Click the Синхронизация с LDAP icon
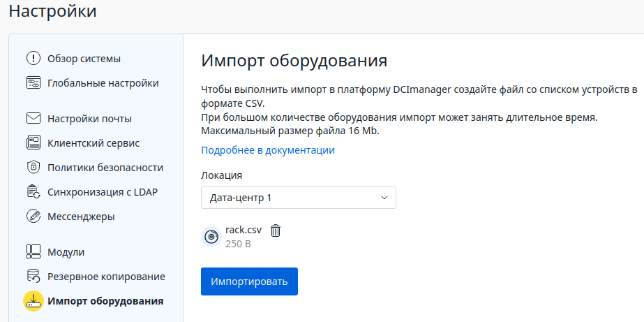Viewport: 644px width, 322px height. point(33,192)
